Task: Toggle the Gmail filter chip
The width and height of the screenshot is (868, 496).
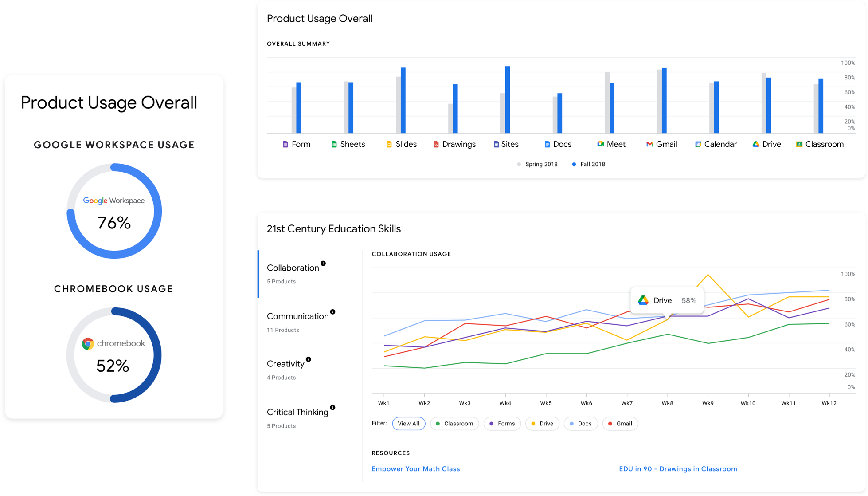Action: pos(620,424)
